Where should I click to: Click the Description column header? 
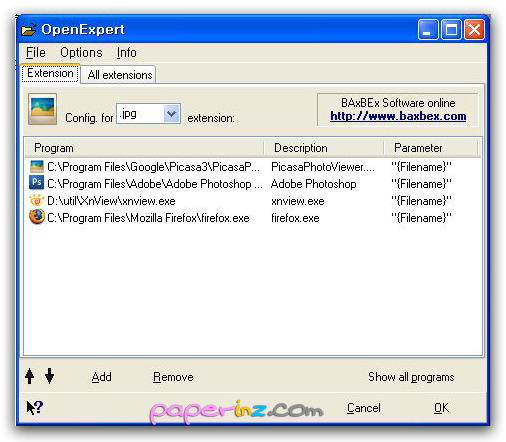(x=324, y=148)
